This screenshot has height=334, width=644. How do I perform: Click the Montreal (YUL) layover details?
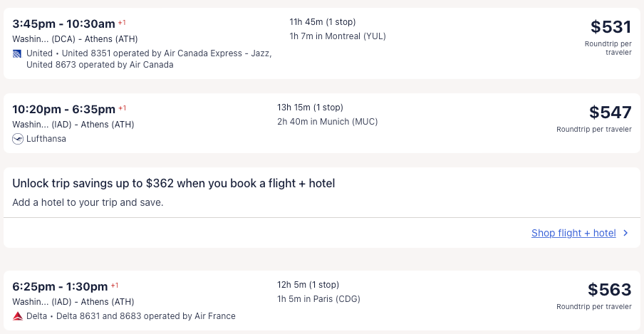pos(338,36)
